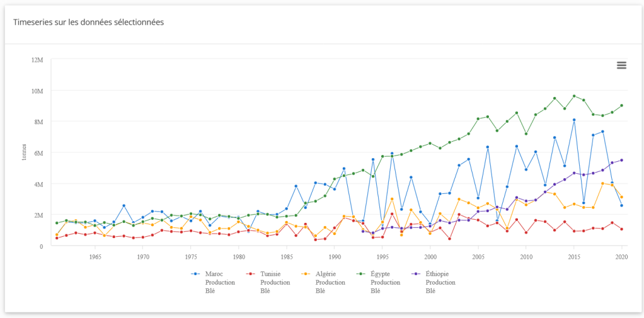Click the tonnes y-axis title
This screenshot has height=318, width=644.
pyautogui.click(x=24, y=152)
